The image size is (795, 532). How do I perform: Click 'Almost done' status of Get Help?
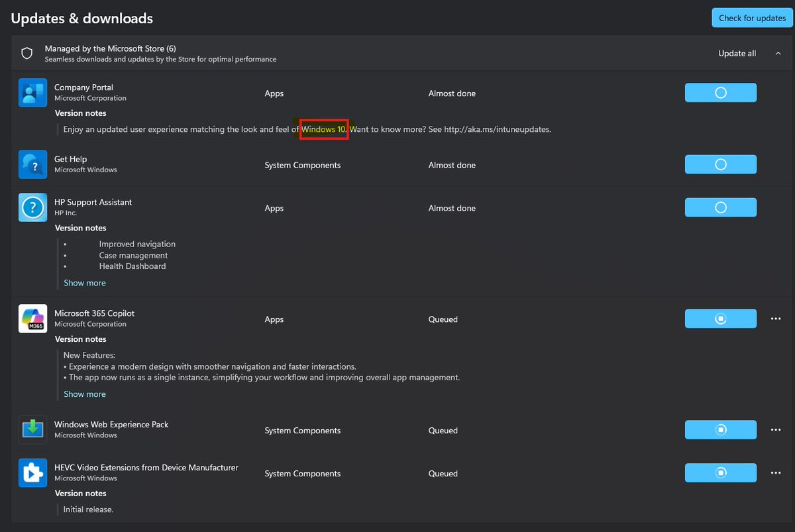tap(452, 165)
